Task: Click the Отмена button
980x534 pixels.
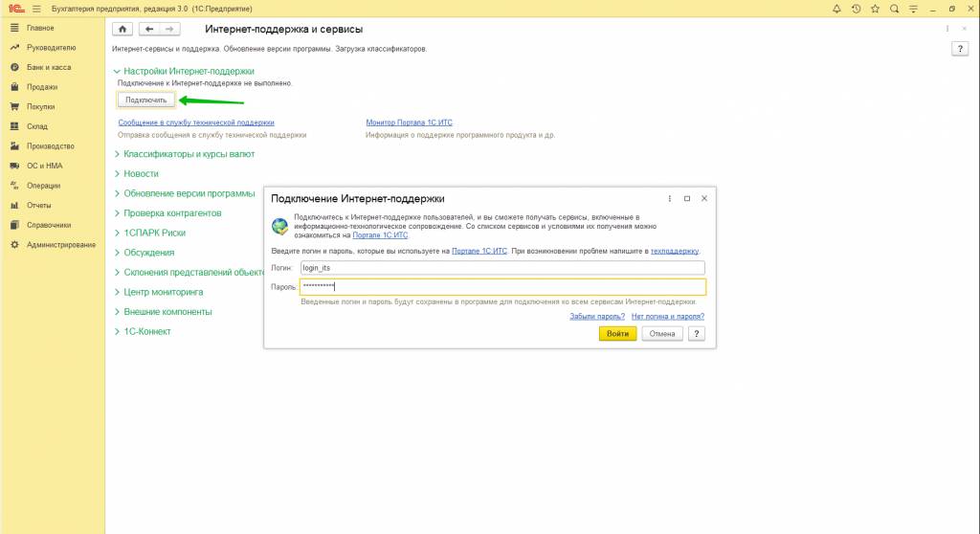Action: pyautogui.click(x=662, y=334)
